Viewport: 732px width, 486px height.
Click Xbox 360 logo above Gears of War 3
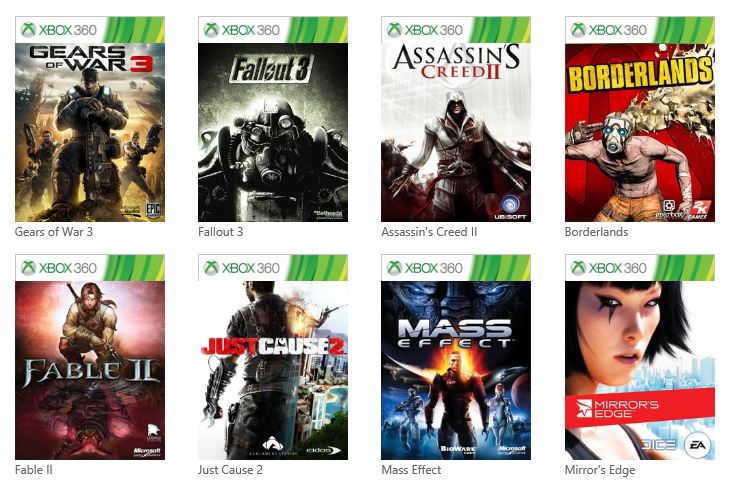[59, 30]
